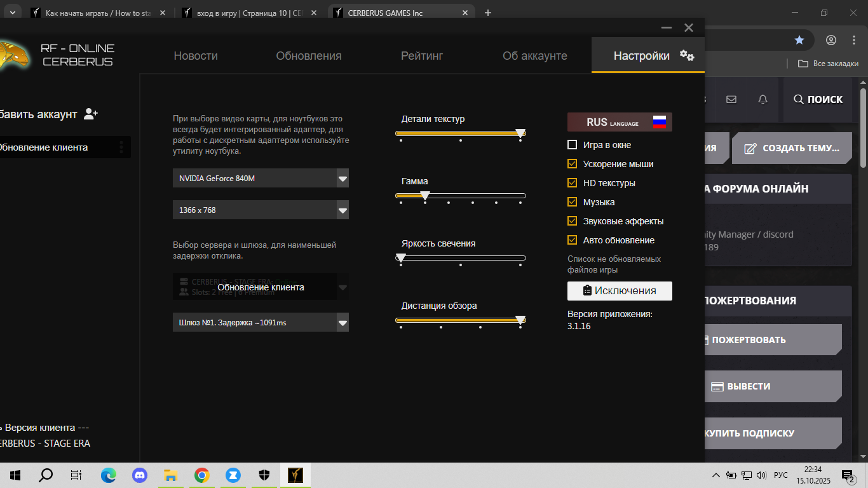
Task: Open the three-dot menu beside Обновление клиента
Action: click(x=121, y=147)
